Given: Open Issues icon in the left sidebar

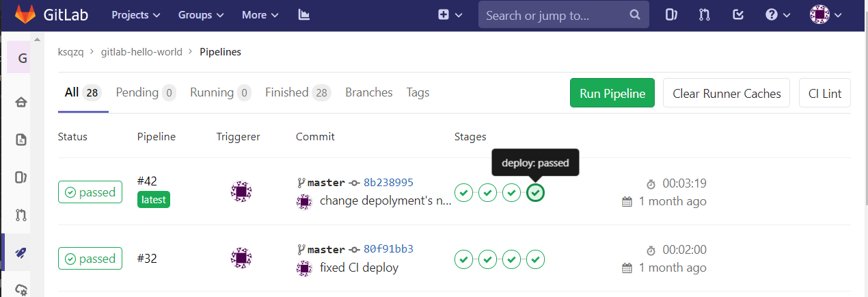Looking at the screenshot, I should click(21, 178).
